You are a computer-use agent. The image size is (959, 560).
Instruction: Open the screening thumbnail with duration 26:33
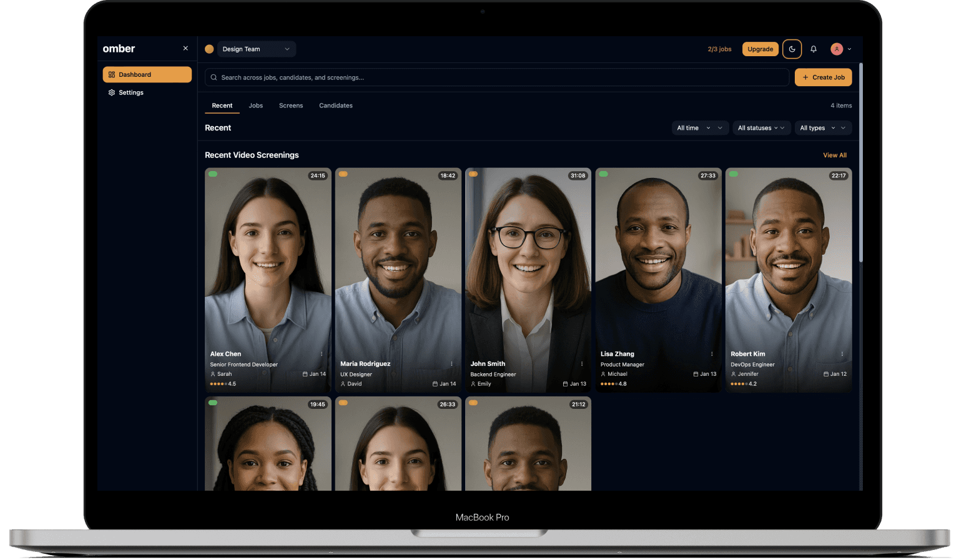[398, 443]
